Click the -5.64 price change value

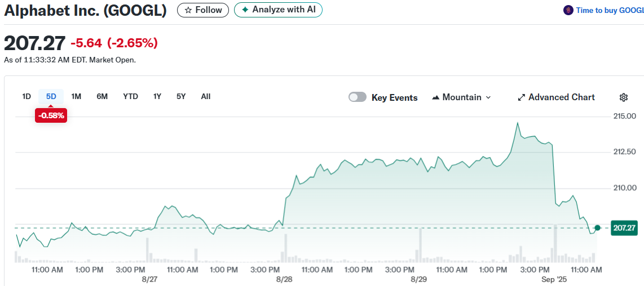click(x=87, y=43)
